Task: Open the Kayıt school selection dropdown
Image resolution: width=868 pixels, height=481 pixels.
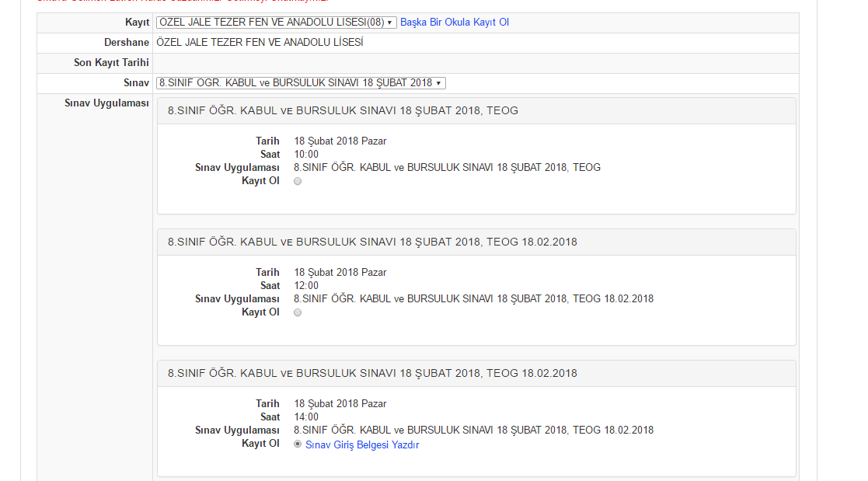Action: tap(276, 22)
